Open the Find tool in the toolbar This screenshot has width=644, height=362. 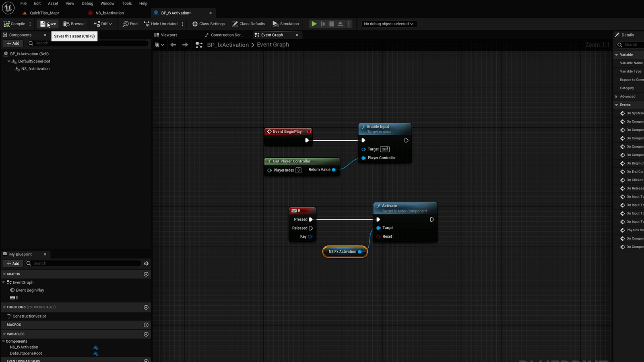click(130, 24)
